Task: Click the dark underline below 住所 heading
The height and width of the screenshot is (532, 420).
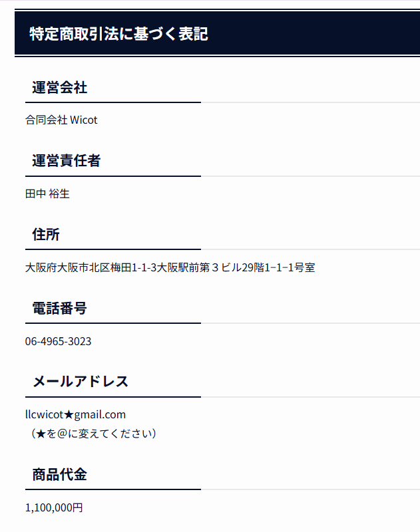Action: click(113, 249)
